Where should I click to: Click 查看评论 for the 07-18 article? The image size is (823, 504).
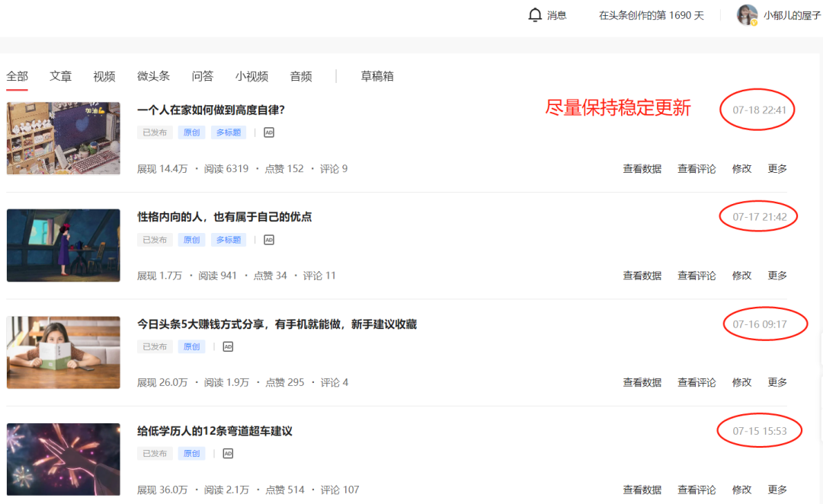click(697, 169)
